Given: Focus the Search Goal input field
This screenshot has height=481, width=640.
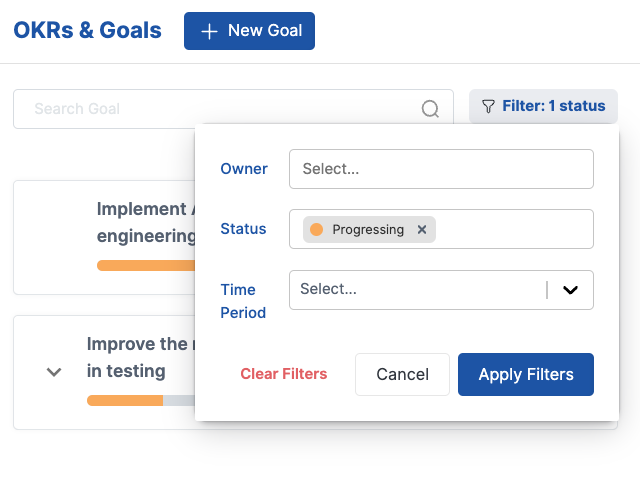Looking at the screenshot, I should coord(233,109).
